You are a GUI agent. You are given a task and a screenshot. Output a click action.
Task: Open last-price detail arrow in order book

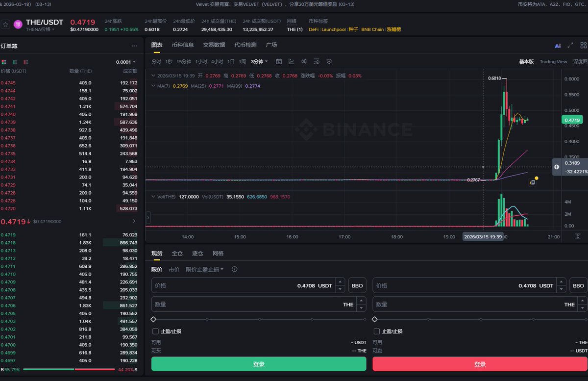[134, 222]
